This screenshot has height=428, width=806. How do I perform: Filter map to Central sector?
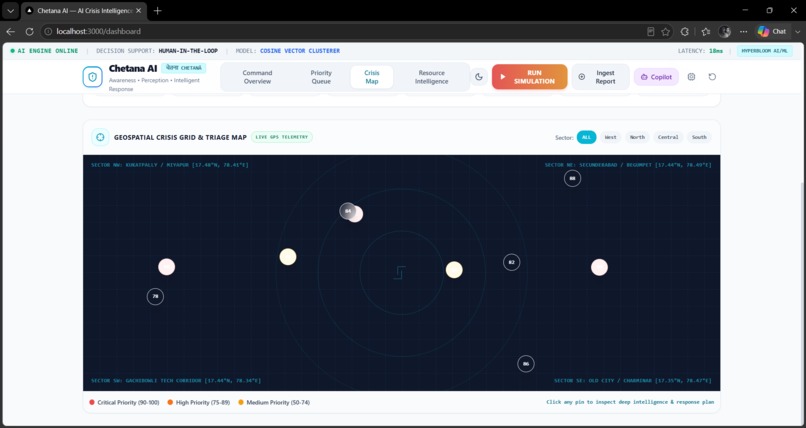tap(668, 137)
